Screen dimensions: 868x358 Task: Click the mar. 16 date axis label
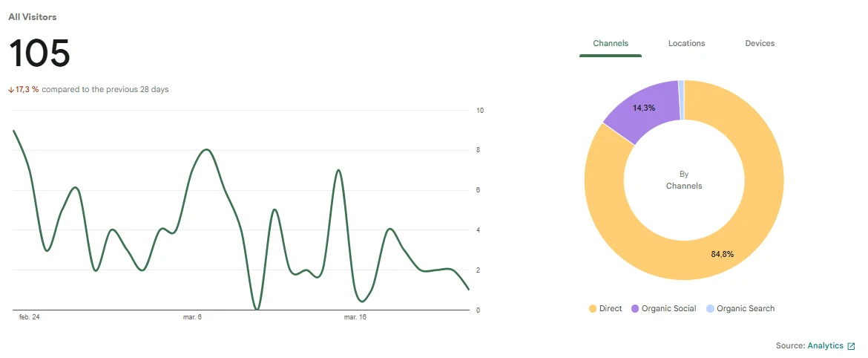[x=355, y=317]
